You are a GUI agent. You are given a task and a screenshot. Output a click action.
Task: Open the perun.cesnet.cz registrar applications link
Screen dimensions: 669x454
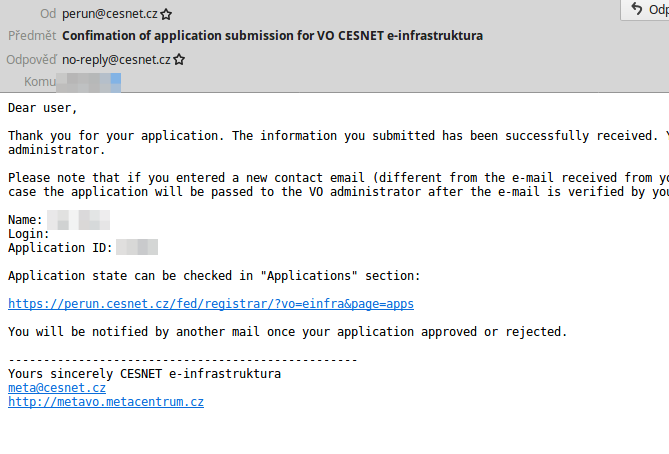pyautogui.click(x=211, y=303)
